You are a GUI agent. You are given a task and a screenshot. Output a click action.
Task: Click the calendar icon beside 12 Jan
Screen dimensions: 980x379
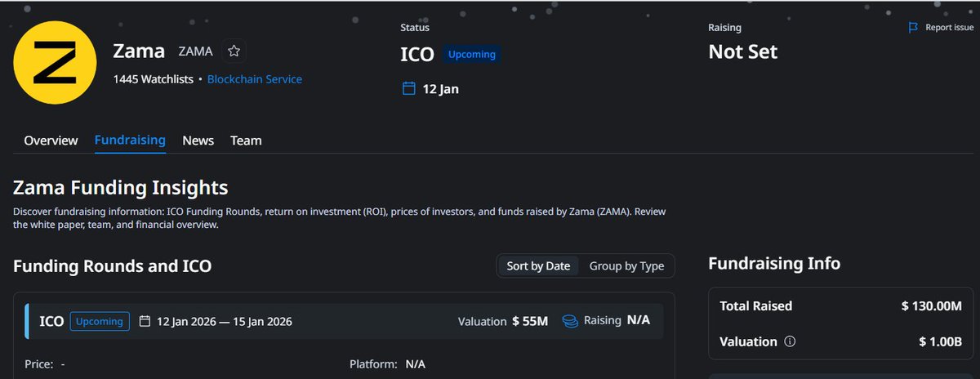pyautogui.click(x=409, y=88)
